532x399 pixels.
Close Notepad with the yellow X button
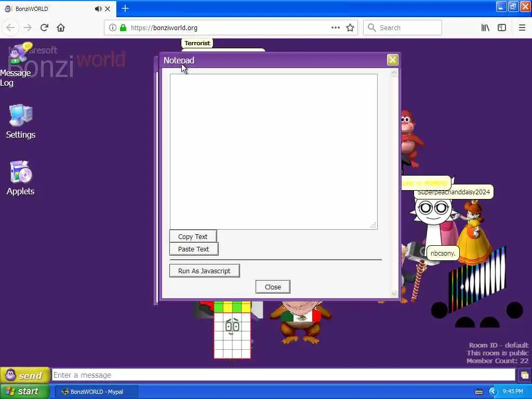pos(393,60)
